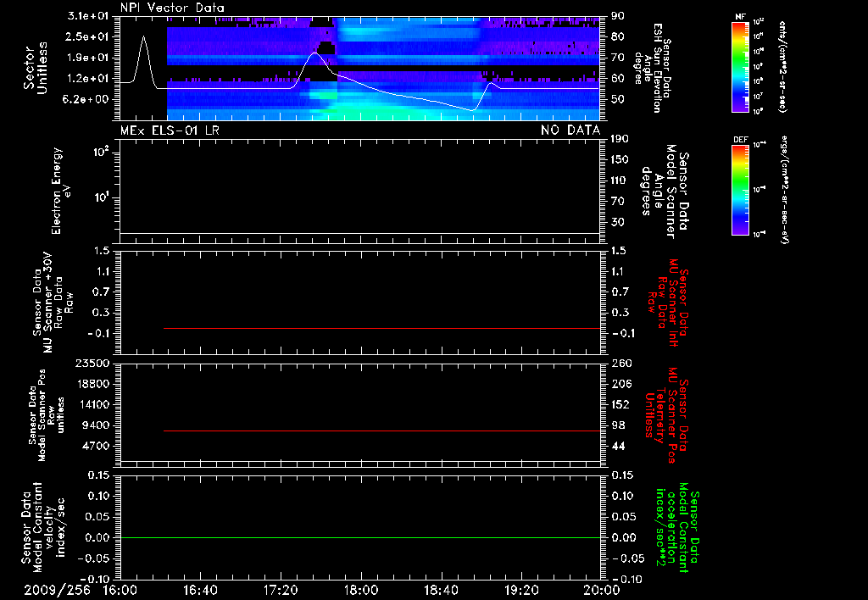Click the 'ESH Sun Elevation Angle' axis title
Image resolution: width=868 pixels, height=600 pixels.
[x=652, y=68]
